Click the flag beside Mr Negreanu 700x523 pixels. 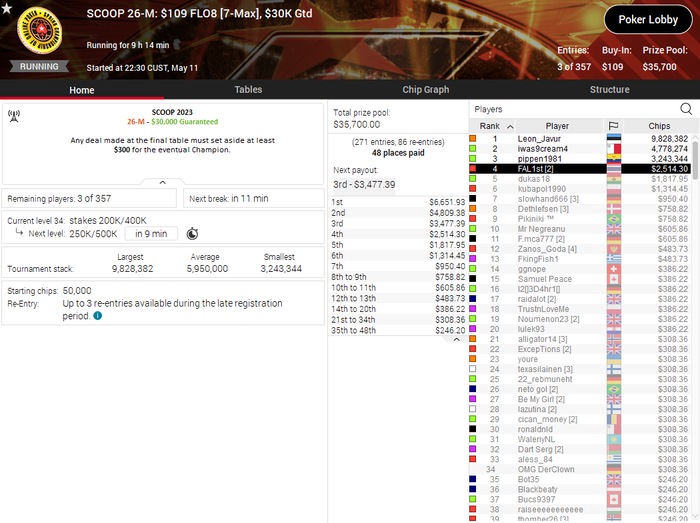tap(614, 229)
